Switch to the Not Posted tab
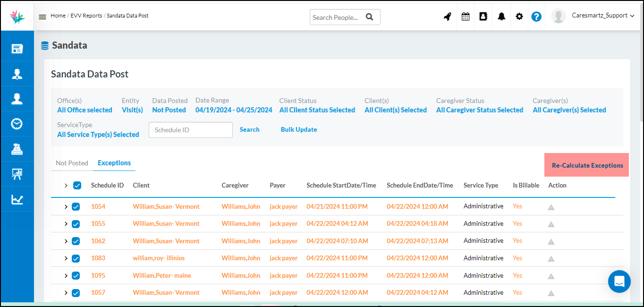Viewport: 644px width, 307px height. (x=72, y=163)
